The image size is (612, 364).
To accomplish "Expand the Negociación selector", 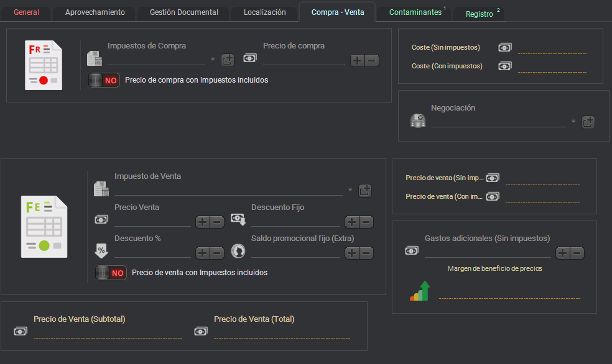I will click(x=573, y=121).
